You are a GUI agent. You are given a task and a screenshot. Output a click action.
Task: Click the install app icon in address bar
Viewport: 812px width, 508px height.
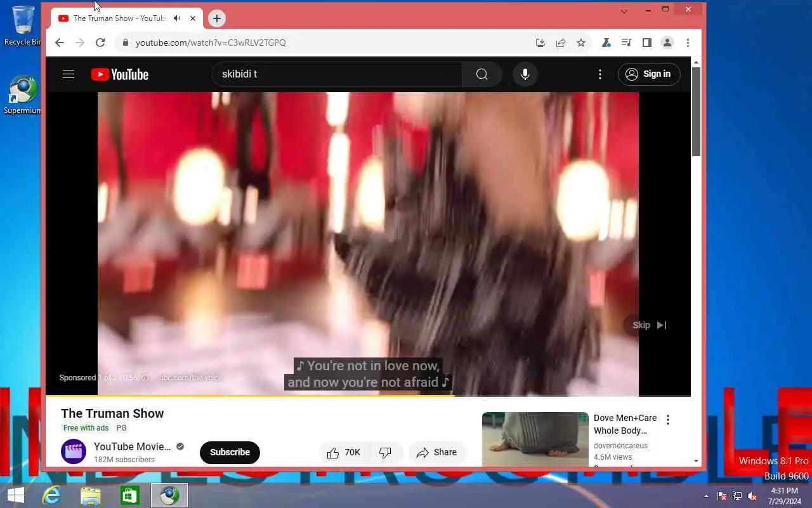tap(540, 43)
